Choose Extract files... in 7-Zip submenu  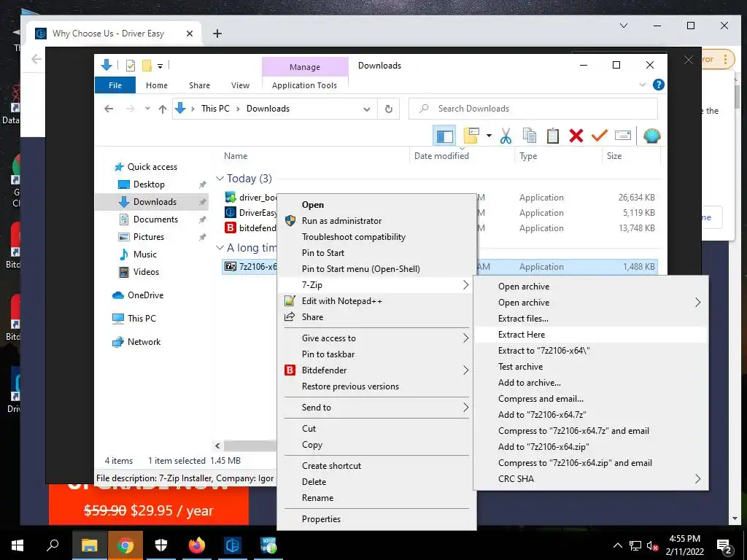tap(591, 319)
